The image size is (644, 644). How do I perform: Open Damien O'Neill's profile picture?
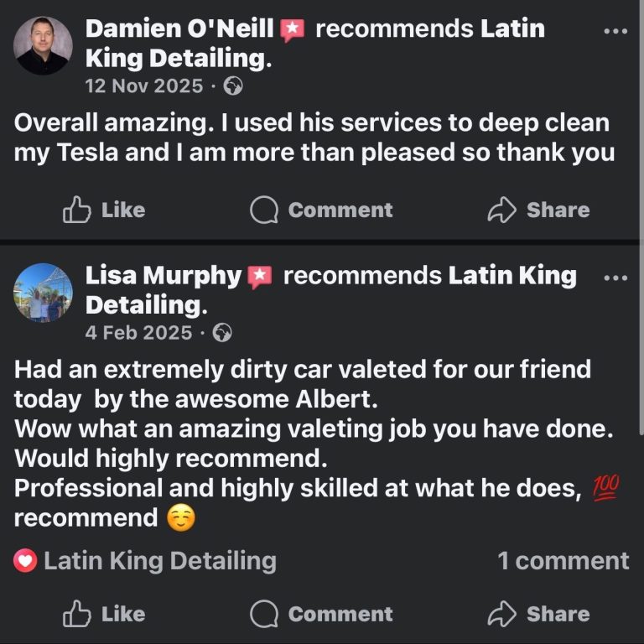43,46
